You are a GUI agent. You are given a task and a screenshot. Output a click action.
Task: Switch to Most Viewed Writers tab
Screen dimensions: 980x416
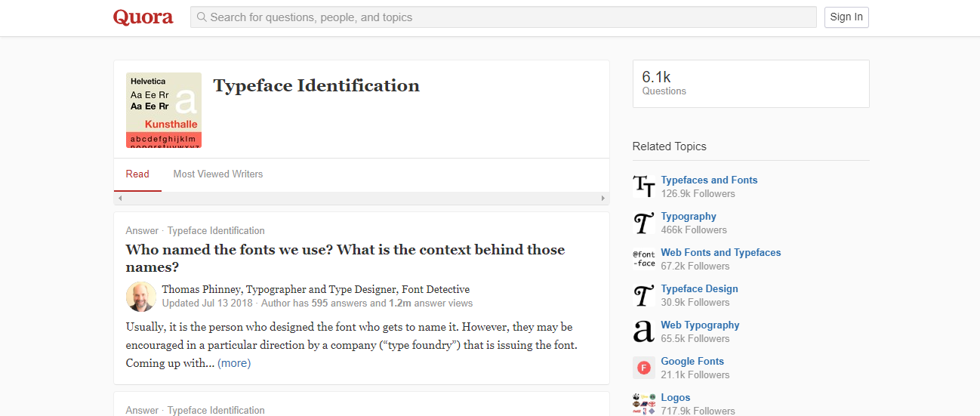(218, 174)
